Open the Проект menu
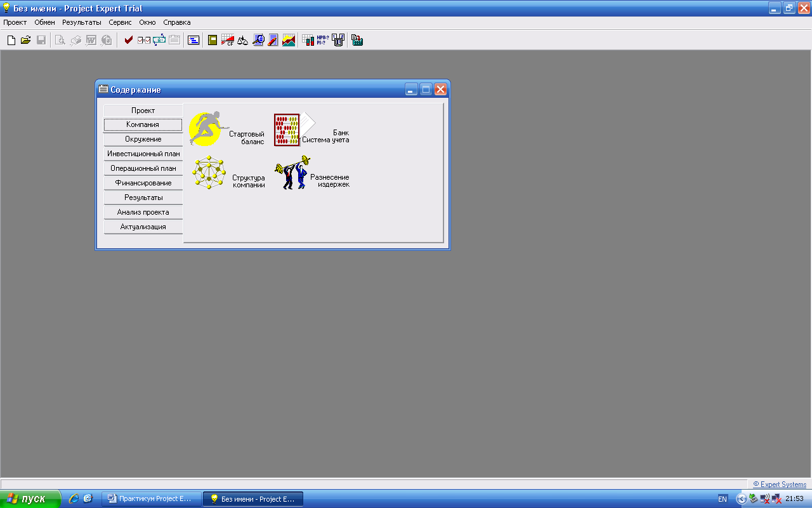The image size is (812, 508). 15,22
